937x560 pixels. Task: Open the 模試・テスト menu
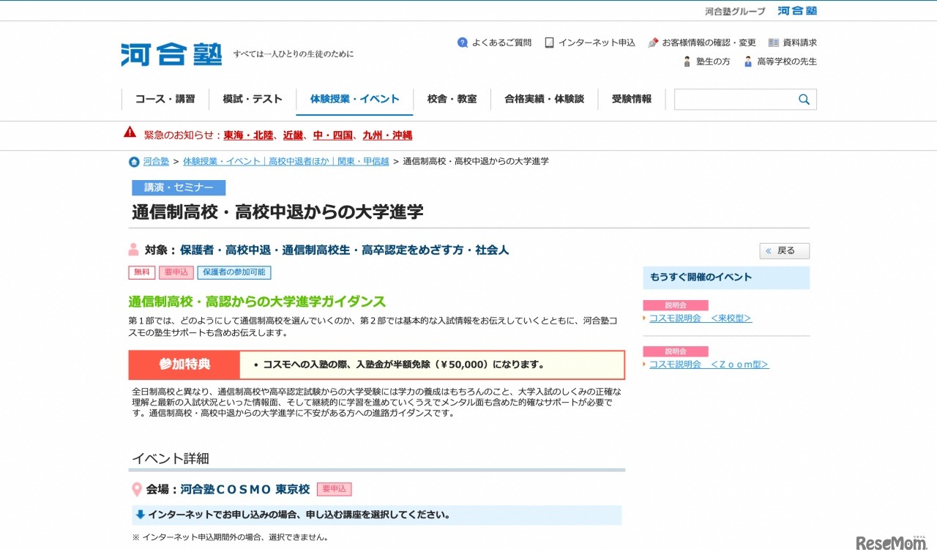point(253,99)
